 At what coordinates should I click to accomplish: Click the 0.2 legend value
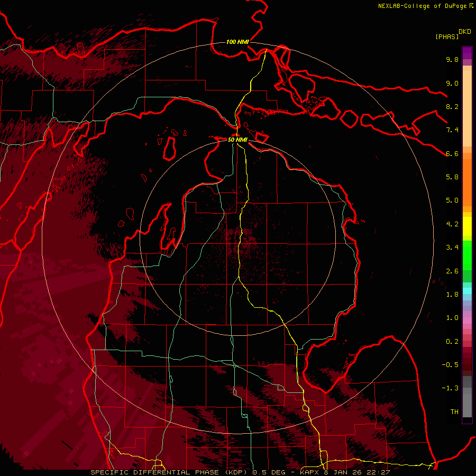click(452, 342)
